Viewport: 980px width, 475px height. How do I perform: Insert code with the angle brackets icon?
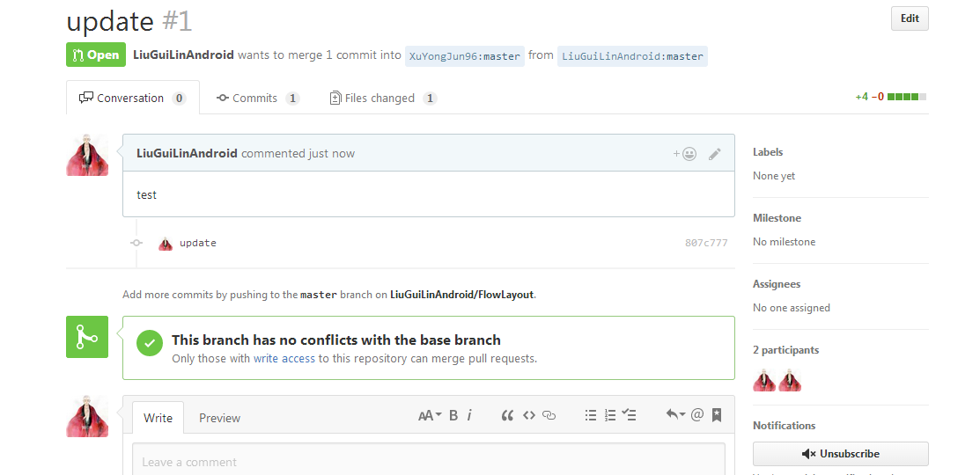(529, 415)
